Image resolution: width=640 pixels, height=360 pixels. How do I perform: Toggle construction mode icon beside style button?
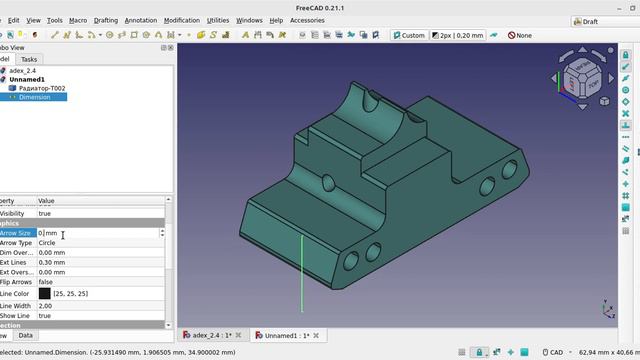click(494, 35)
